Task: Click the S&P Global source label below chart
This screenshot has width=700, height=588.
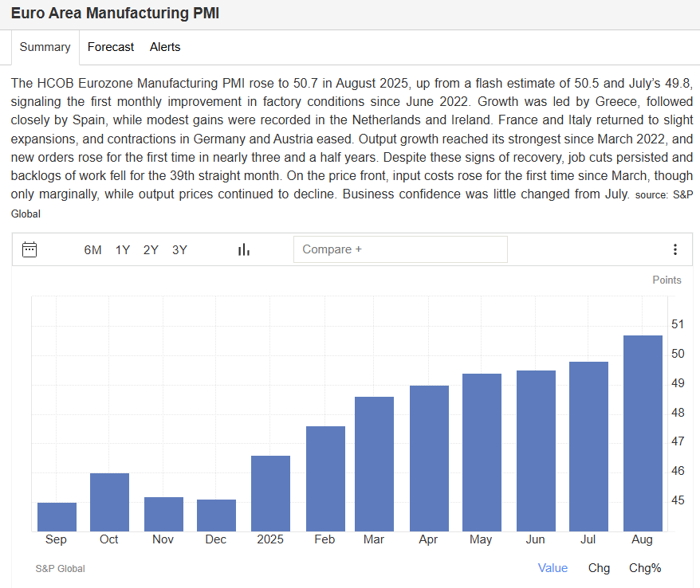Action: tap(61, 569)
